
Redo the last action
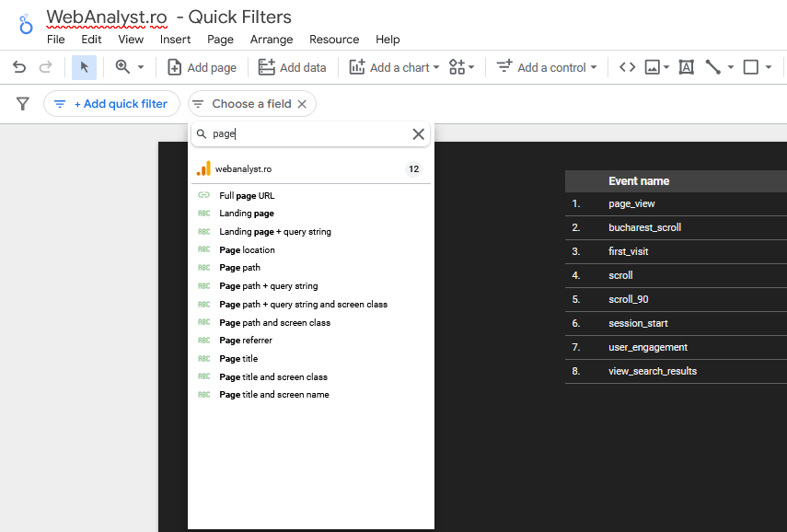46,67
